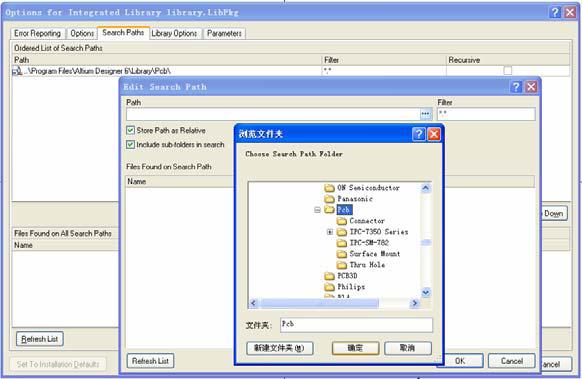Screen dimensions: 582x379
Task: Click the 确定 confirm button
Action: [x=355, y=348]
